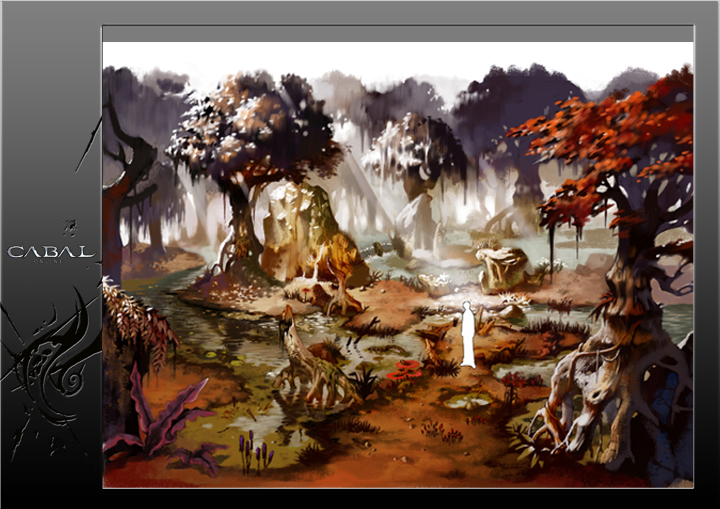
Task: Click the bare dark tree at left edge
Action: point(125,180)
